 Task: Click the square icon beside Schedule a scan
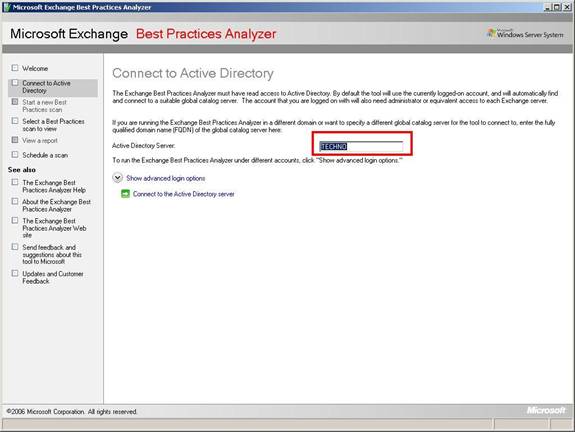tap(15, 154)
